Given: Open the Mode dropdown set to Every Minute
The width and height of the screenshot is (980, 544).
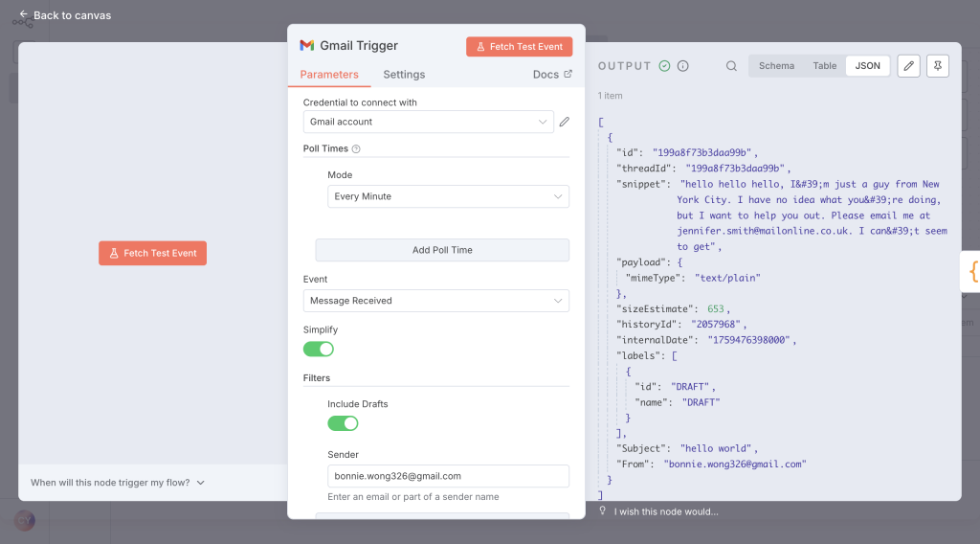Looking at the screenshot, I should point(448,196).
